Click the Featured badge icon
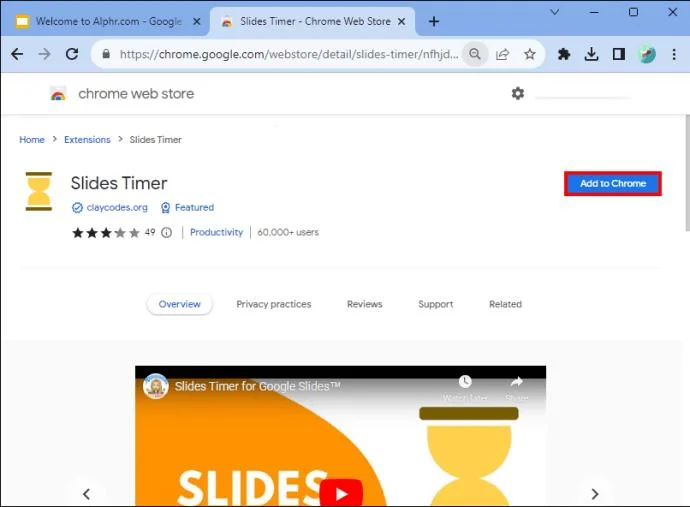The image size is (690, 507). [x=165, y=207]
